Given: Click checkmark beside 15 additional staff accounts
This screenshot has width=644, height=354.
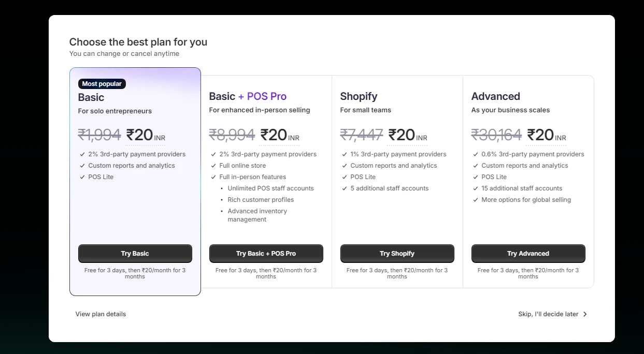Looking at the screenshot, I should pyautogui.click(x=476, y=188).
